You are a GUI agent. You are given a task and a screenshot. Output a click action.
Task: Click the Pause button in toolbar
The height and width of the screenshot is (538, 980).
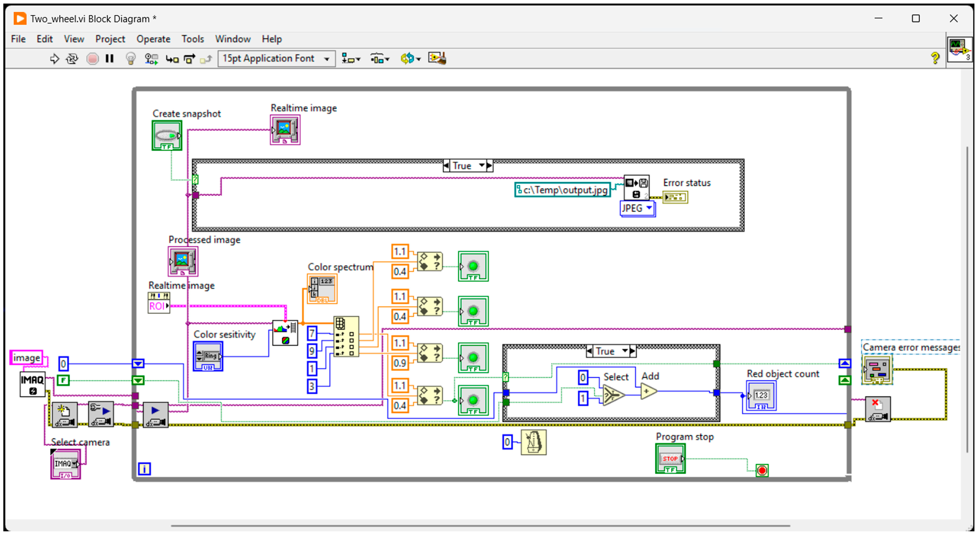110,59
